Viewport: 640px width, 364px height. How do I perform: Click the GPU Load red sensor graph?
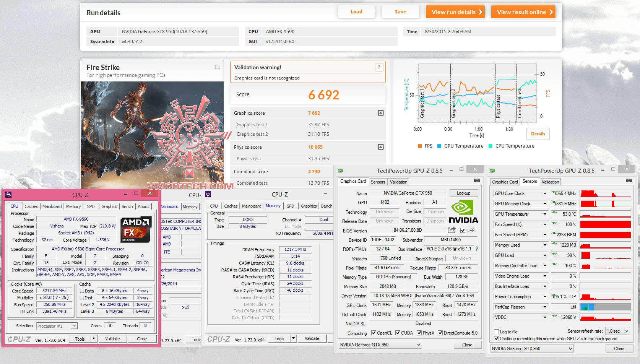605,255
